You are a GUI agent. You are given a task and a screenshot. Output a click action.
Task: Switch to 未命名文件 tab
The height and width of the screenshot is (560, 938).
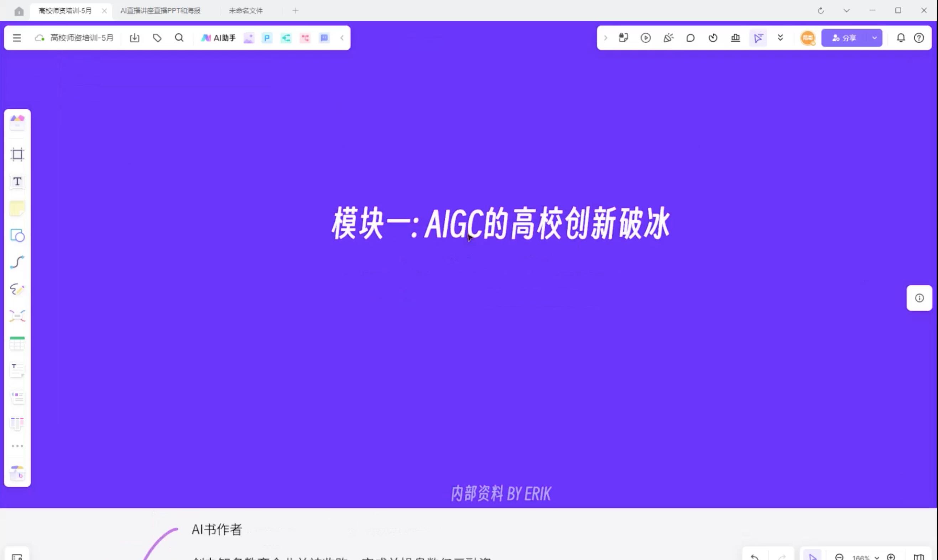coord(246,11)
